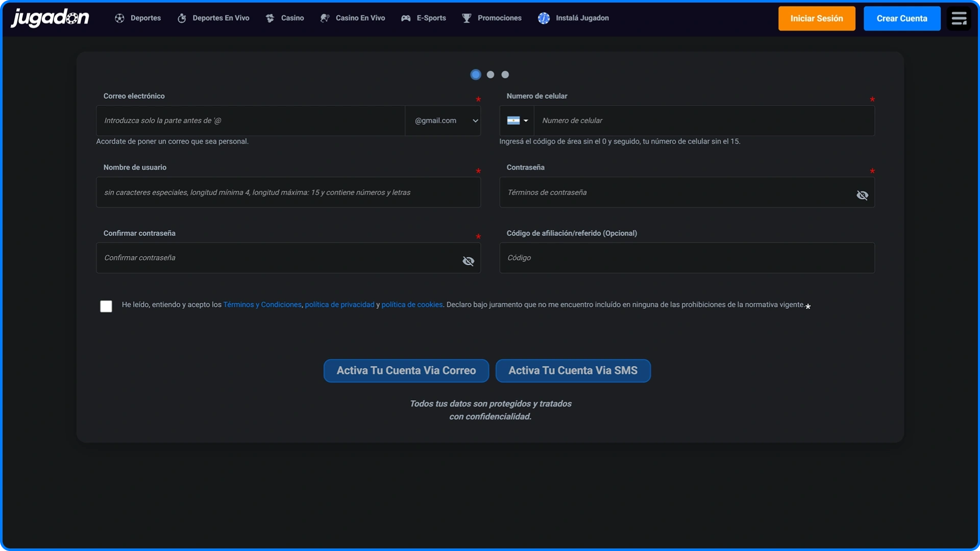The width and height of the screenshot is (980, 551).
Task: Open the hamburger menu
Action: pyautogui.click(x=959, y=18)
